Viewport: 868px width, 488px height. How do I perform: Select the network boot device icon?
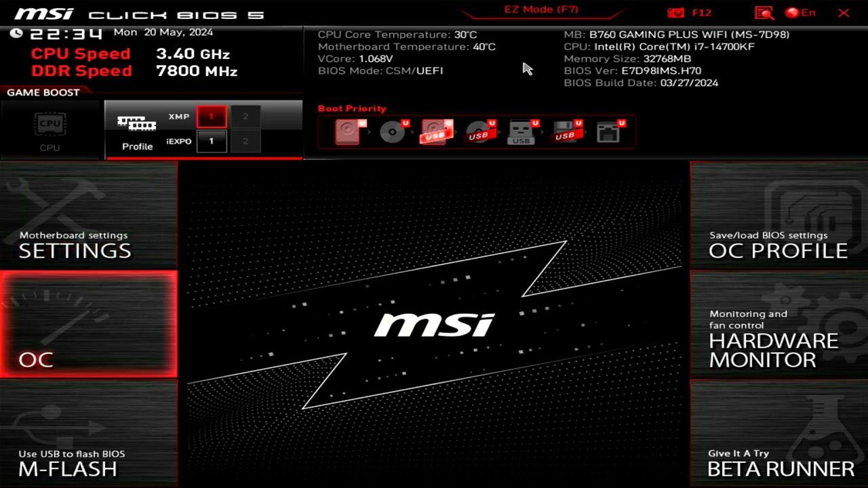[610, 131]
